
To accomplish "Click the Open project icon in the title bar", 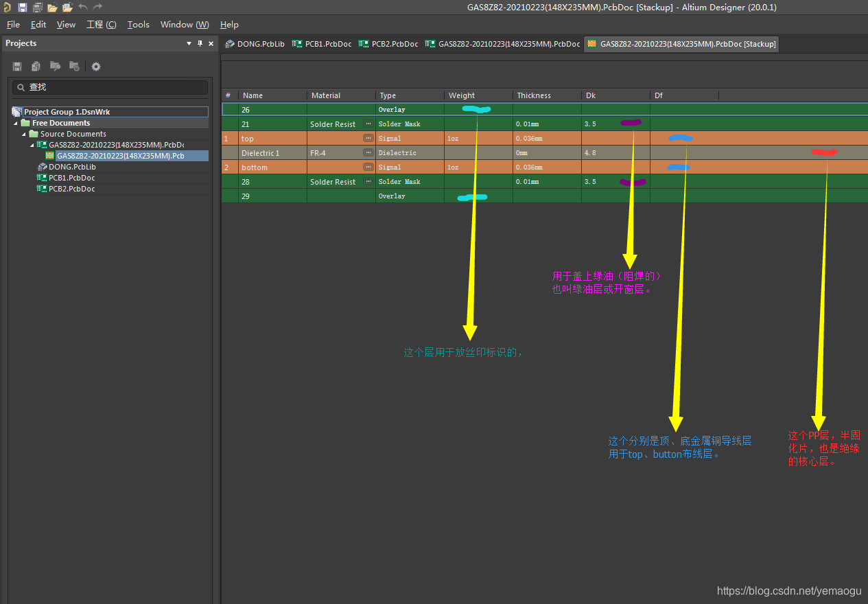I will point(67,7).
